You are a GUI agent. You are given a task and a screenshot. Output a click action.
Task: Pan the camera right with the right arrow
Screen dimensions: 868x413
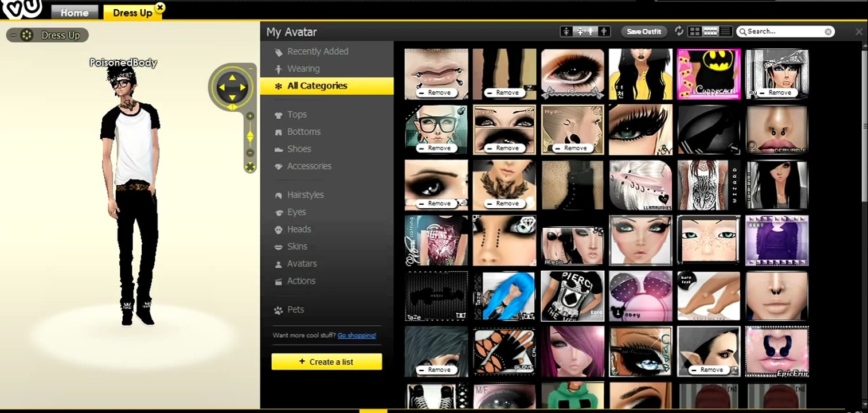point(243,88)
